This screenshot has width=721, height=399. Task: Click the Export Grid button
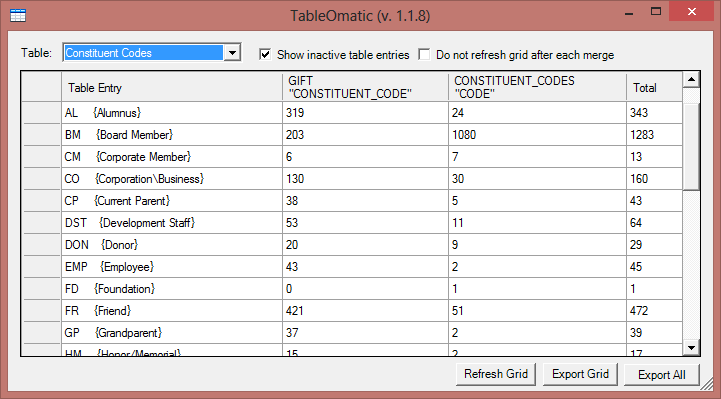click(x=580, y=374)
